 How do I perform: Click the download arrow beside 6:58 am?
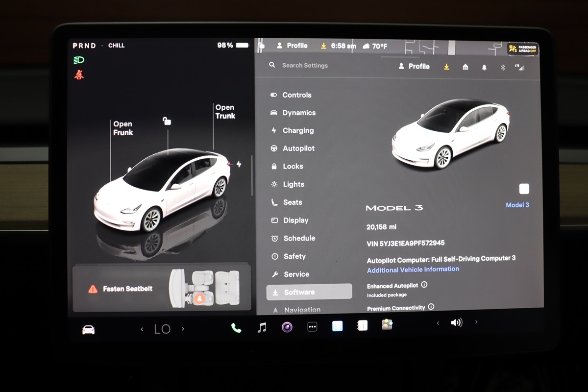coord(323,46)
